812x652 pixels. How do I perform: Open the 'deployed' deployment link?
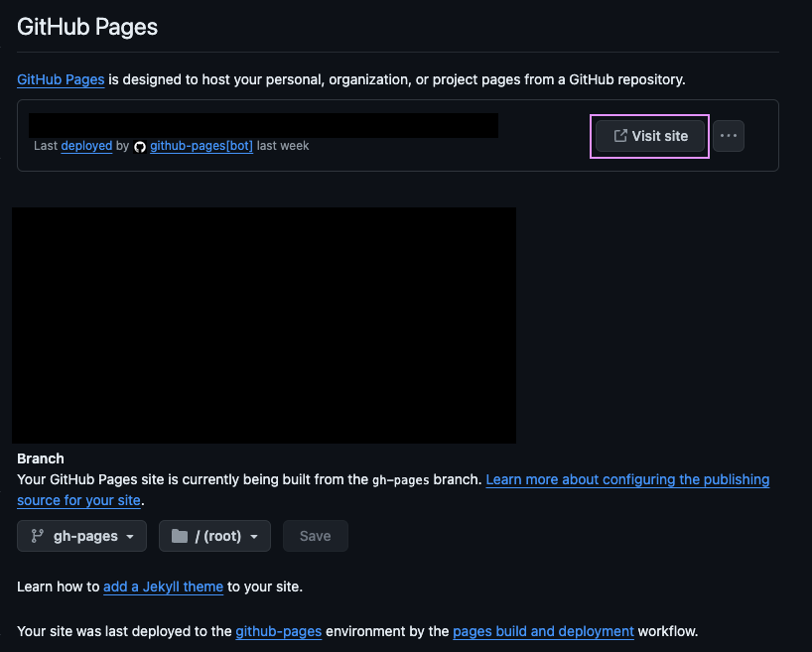click(86, 146)
